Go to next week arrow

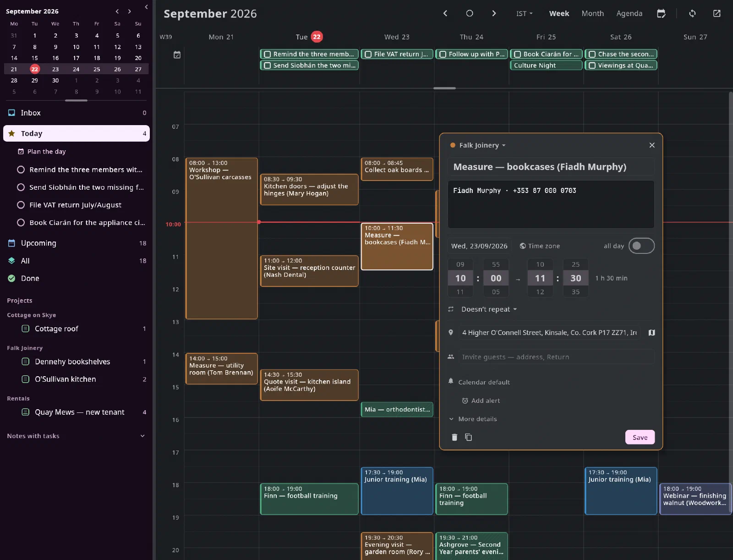point(494,13)
